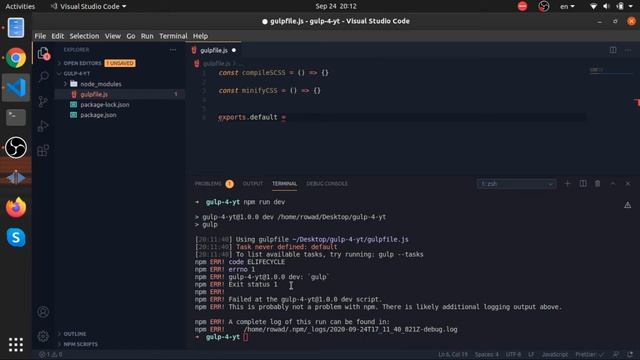
Task: Open package-lock.json in explorer
Action: (x=105, y=104)
